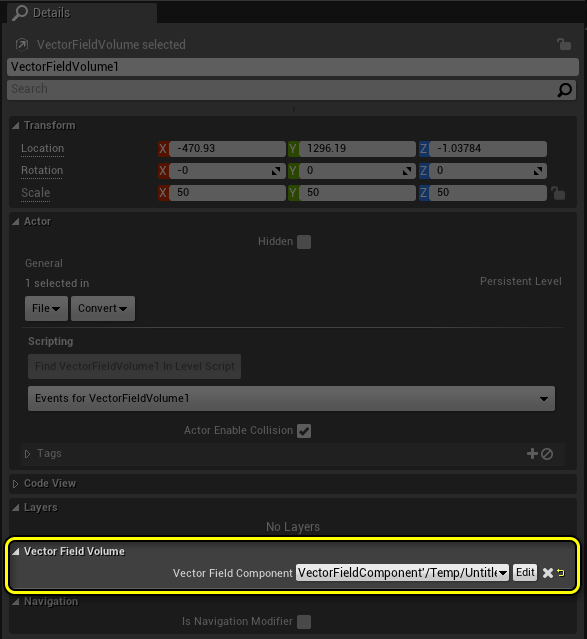Click the search magnifier icon in Details
The width and height of the screenshot is (587, 639).
[565, 90]
